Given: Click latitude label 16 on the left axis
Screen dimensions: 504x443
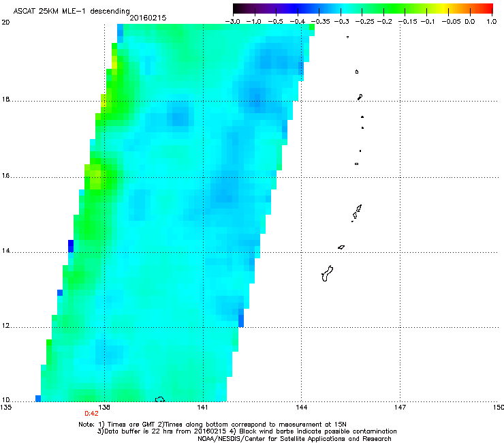Looking at the screenshot, I should pyautogui.click(x=5, y=175).
